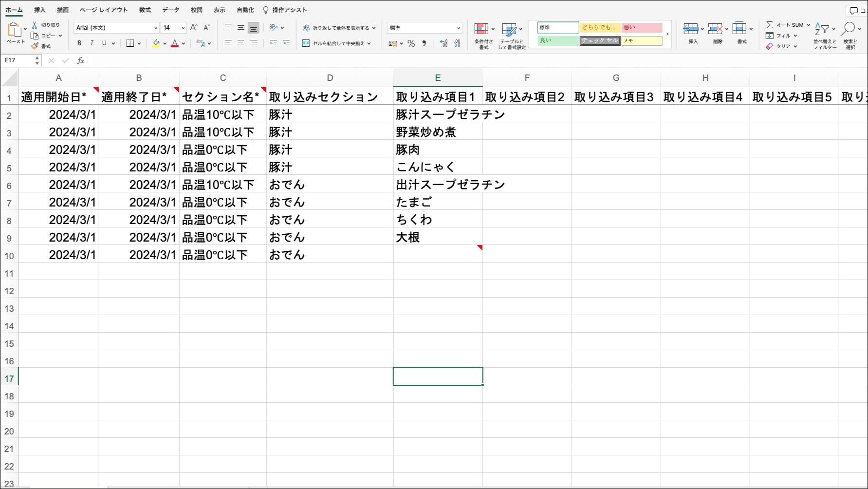Switch to the 挿入 ribbon tab
The image size is (868, 489).
40,10
